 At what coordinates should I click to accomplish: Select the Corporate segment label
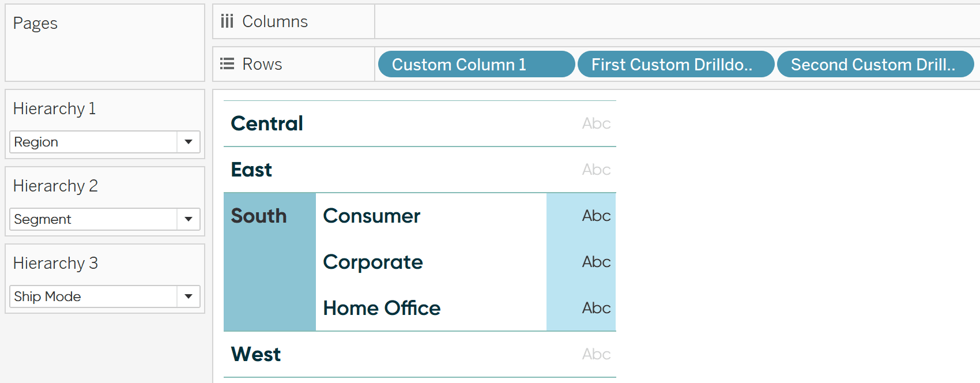tap(373, 262)
